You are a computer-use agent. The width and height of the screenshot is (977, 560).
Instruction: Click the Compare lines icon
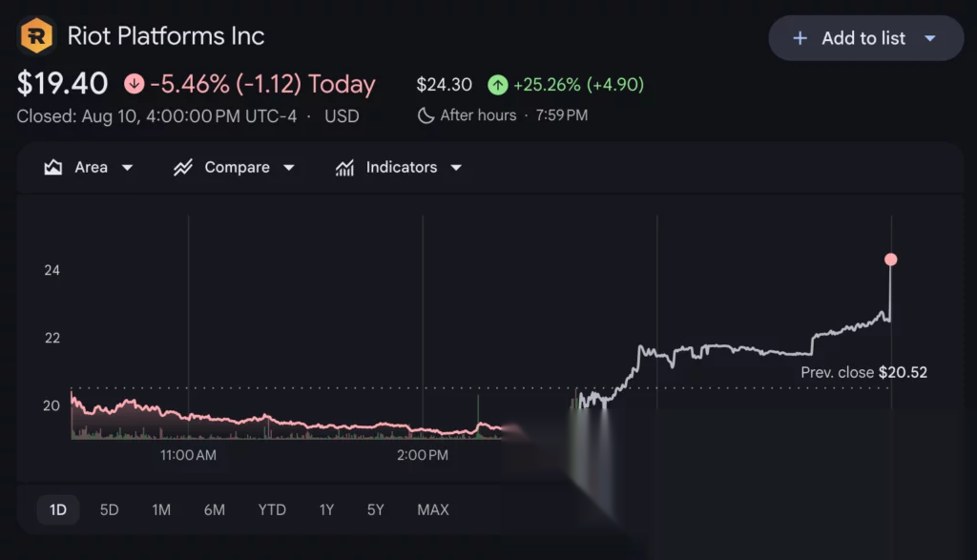(182, 167)
